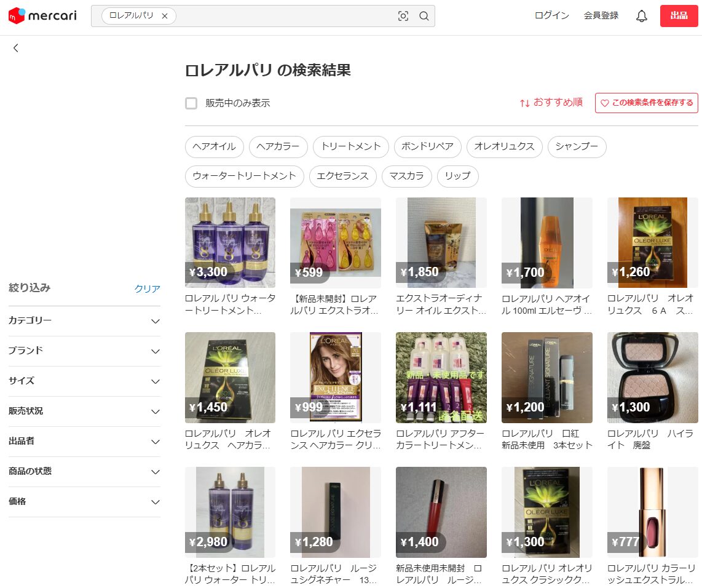Click クリア to reset filters
The height and width of the screenshot is (588, 702).
[148, 288]
